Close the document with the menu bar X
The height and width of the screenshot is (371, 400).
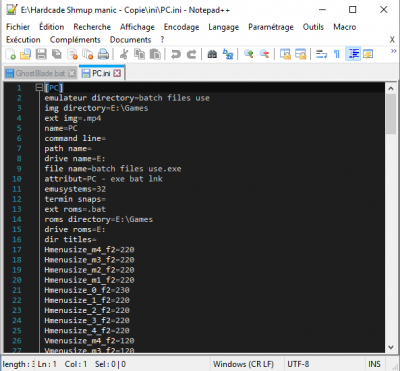392,40
